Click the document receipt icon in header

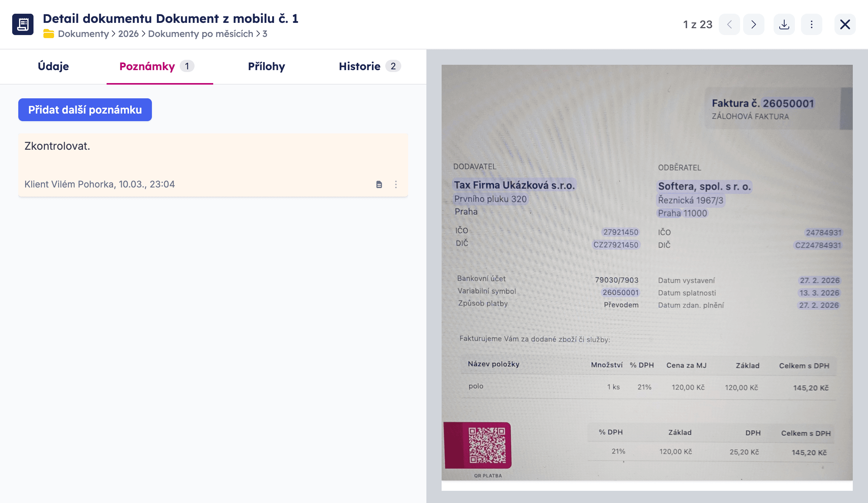pos(23,24)
